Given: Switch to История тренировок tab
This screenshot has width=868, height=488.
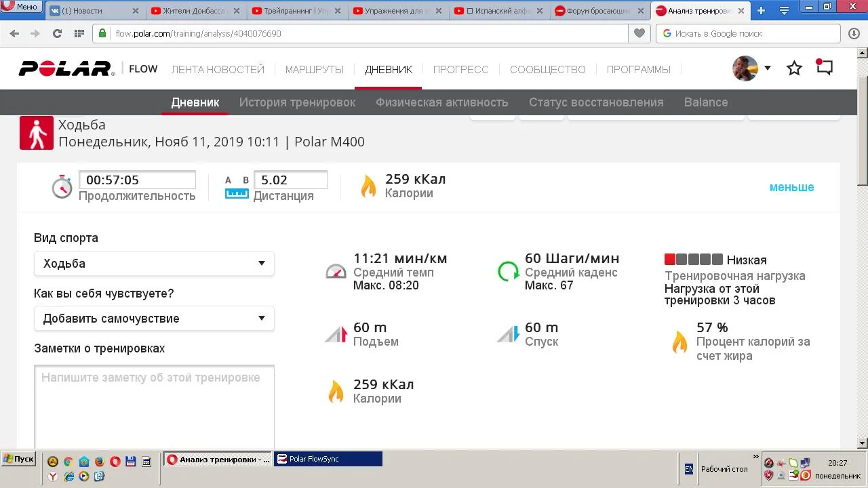Looking at the screenshot, I should (297, 102).
